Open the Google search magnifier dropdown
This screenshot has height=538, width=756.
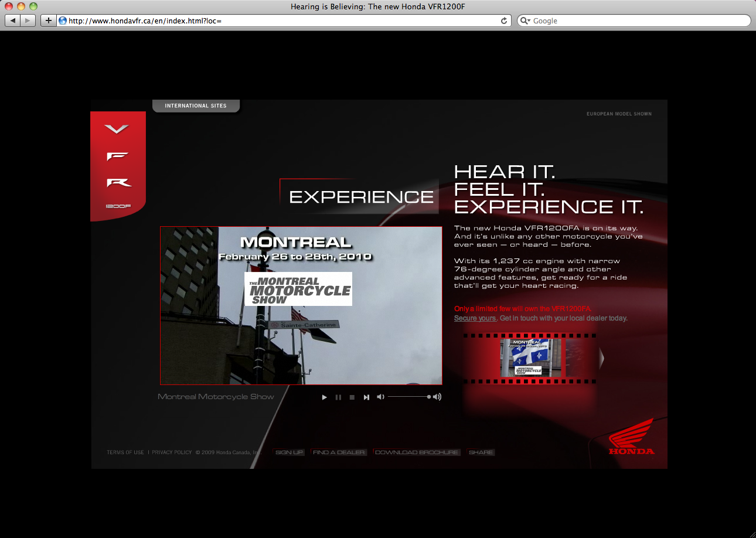[525, 21]
